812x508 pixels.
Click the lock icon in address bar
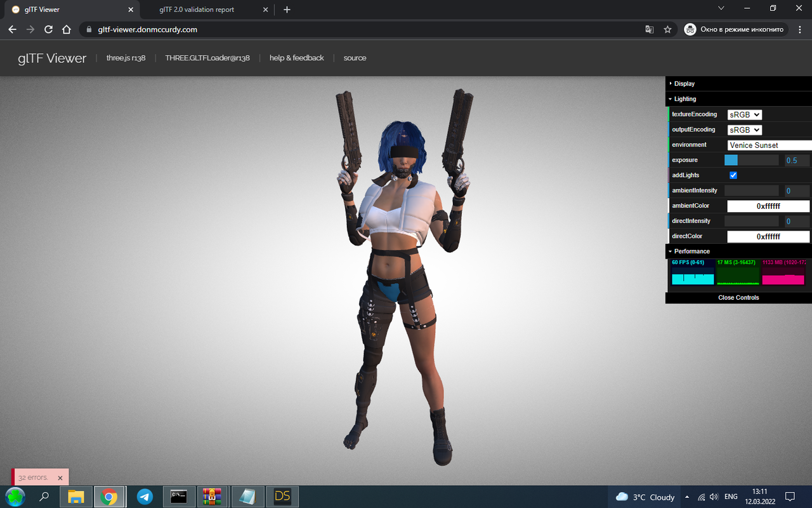89,29
